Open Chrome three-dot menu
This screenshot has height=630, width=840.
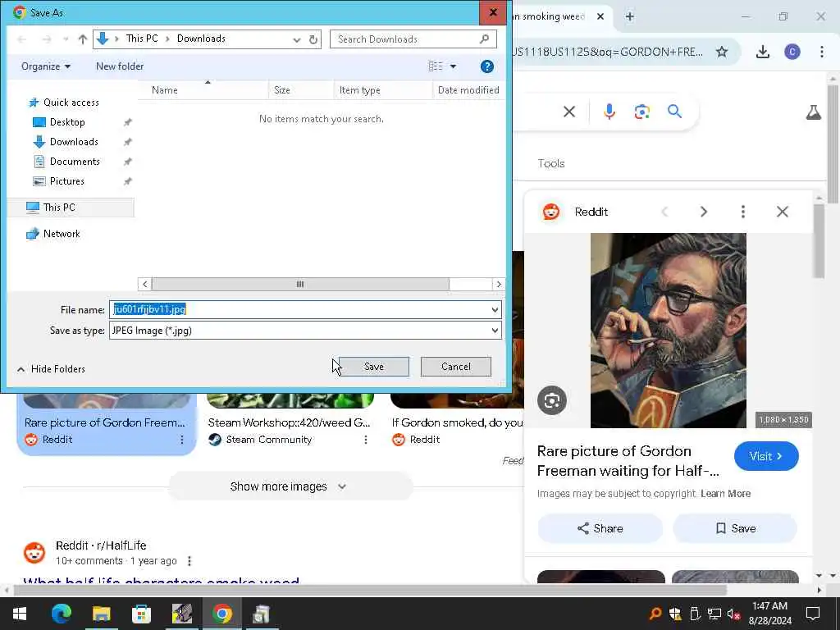pyautogui.click(x=822, y=52)
